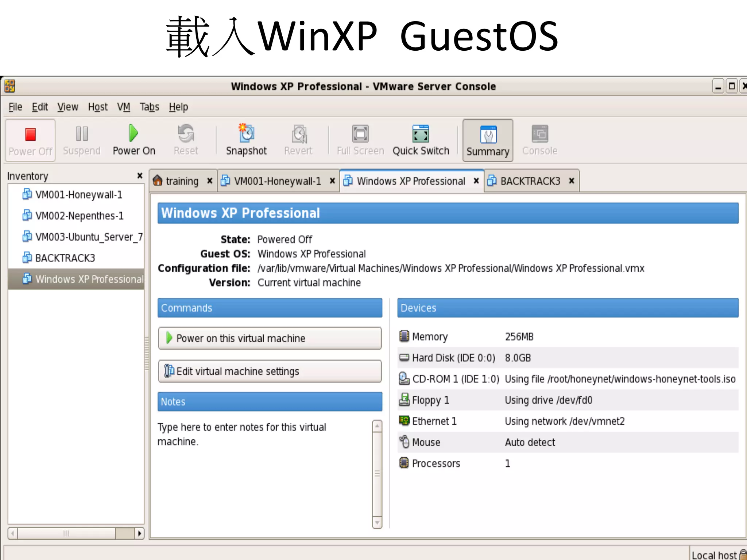This screenshot has width=747, height=560.
Task: Open the VM menu
Action: [124, 107]
